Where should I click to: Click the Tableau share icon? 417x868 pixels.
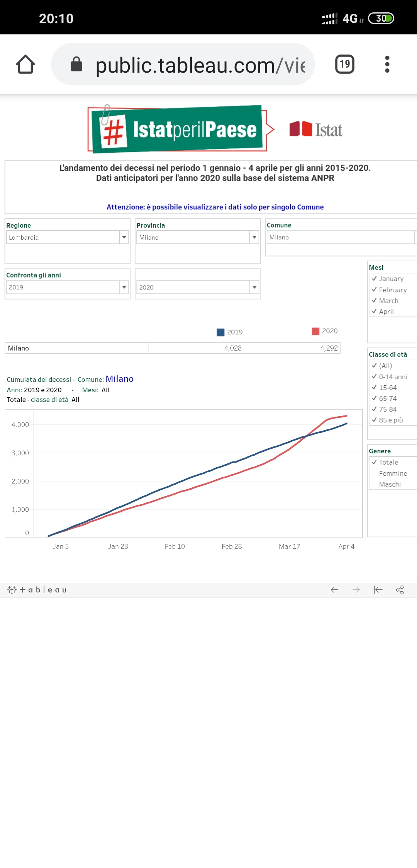(x=400, y=589)
